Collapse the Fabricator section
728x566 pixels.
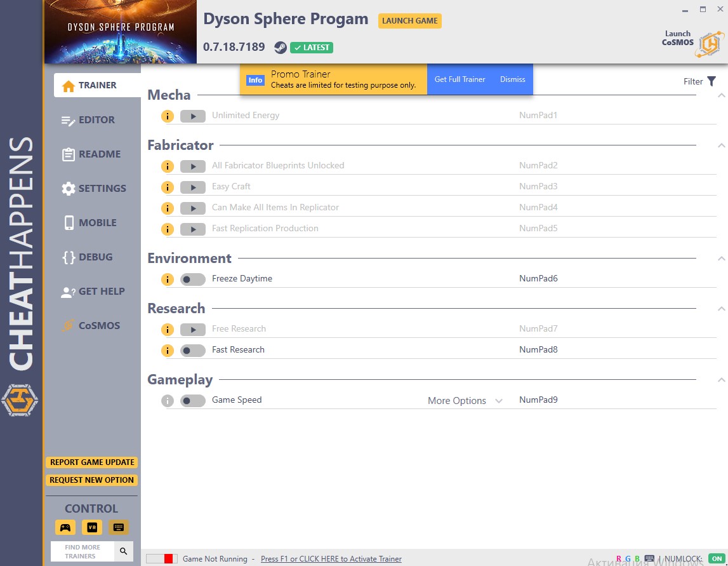click(721, 145)
